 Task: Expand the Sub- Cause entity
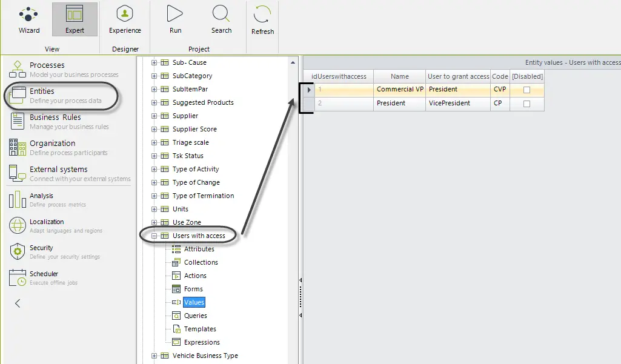pyautogui.click(x=154, y=62)
